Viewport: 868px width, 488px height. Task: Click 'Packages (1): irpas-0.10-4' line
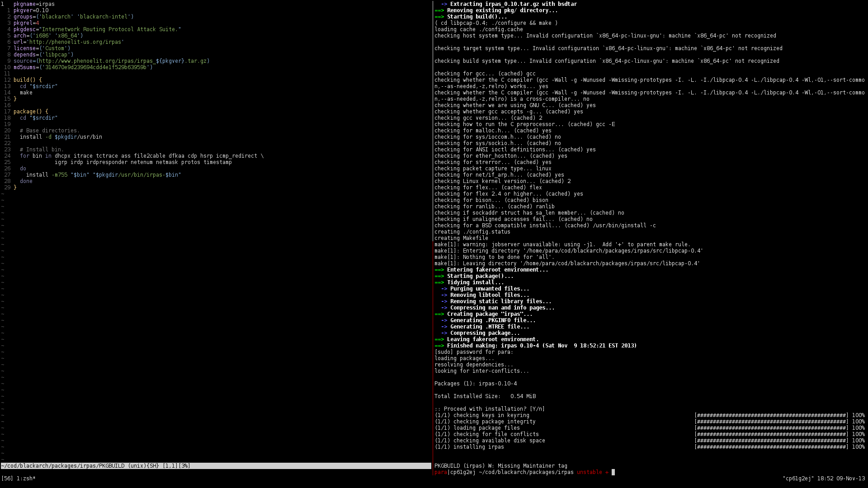476,384
